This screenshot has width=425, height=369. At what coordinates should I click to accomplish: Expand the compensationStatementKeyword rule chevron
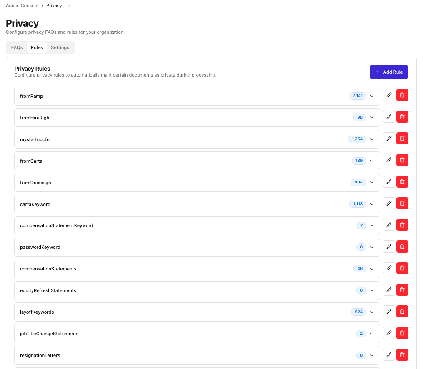click(372, 226)
